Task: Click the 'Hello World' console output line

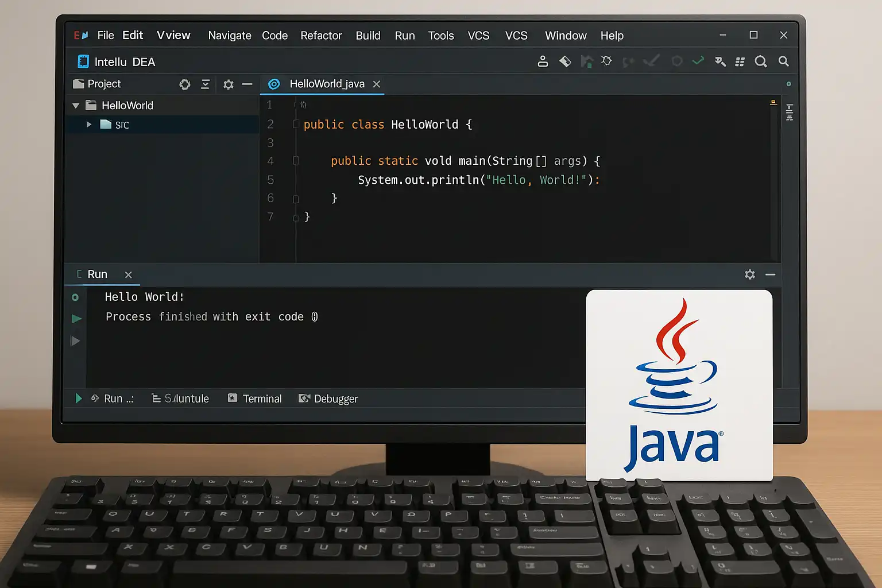Action: pos(144,297)
